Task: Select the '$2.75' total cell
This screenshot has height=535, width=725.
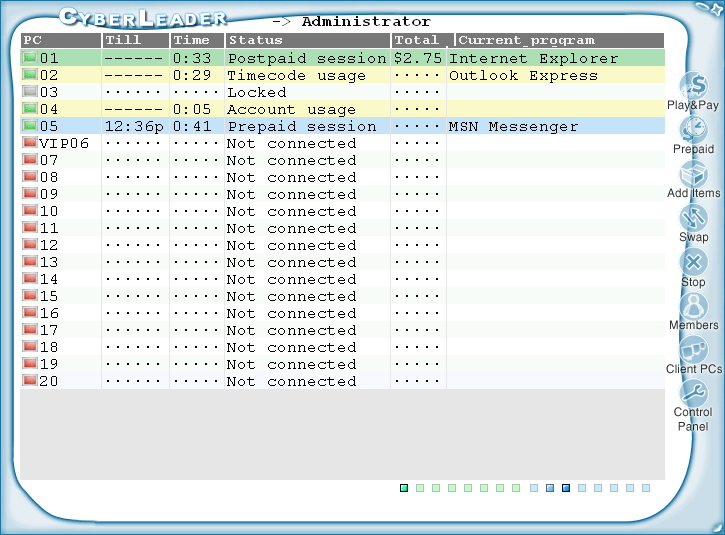Action: 418,58
